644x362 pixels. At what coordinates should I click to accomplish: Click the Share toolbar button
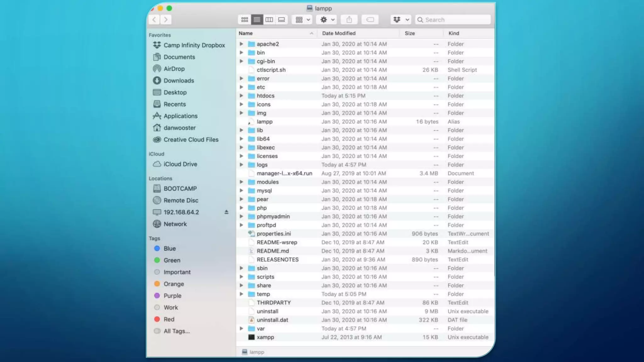[349, 20]
